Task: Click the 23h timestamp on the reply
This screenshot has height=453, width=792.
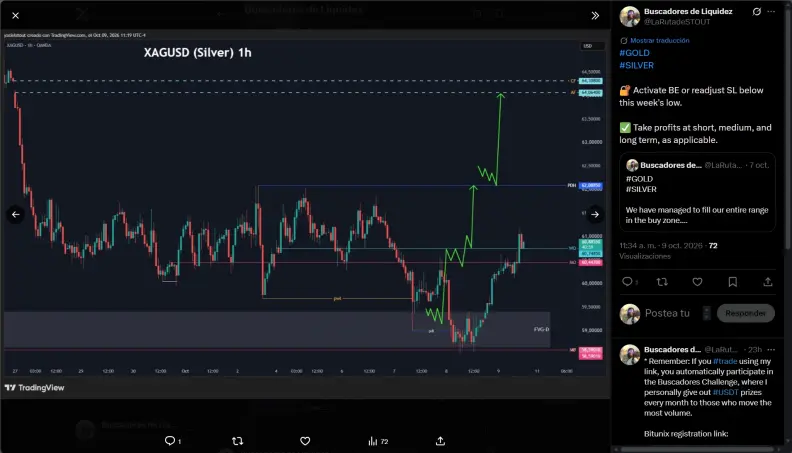Action: [755, 349]
